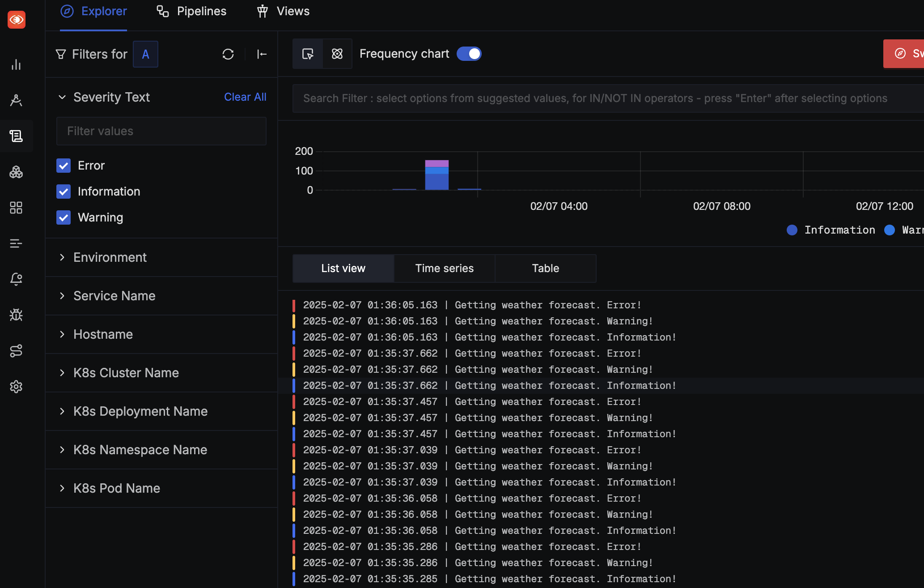Collapse the Severity Text section
This screenshot has width=924, height=588.
coord(62,97)
